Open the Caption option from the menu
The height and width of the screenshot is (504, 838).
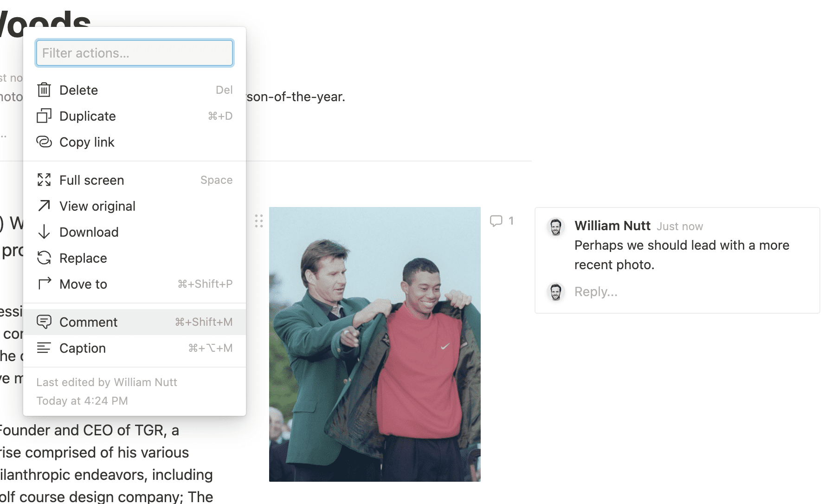(x=83, y=348)
